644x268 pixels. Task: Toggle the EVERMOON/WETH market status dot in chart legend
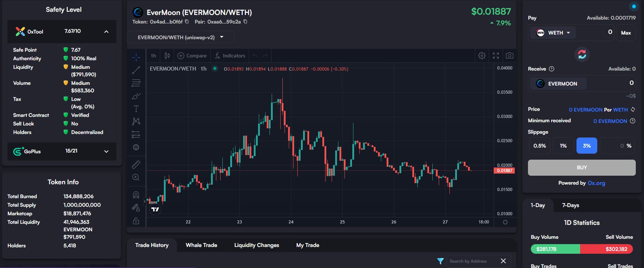click(215, 68)
